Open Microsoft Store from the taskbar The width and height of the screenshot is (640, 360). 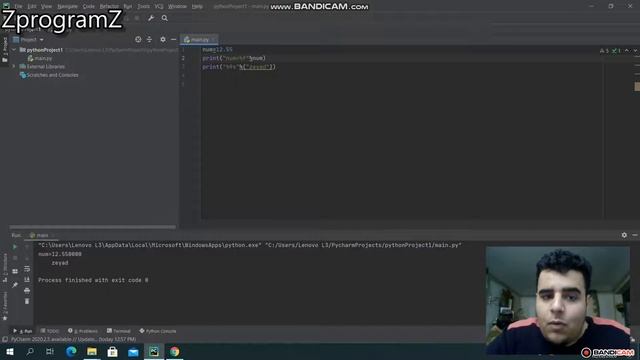click(x=112, y=351)
